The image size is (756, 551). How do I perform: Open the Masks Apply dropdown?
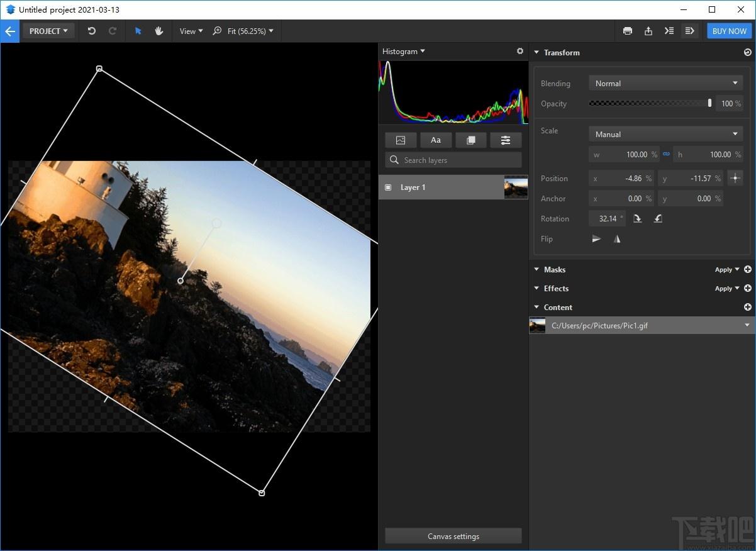click(x=727, y=270)
